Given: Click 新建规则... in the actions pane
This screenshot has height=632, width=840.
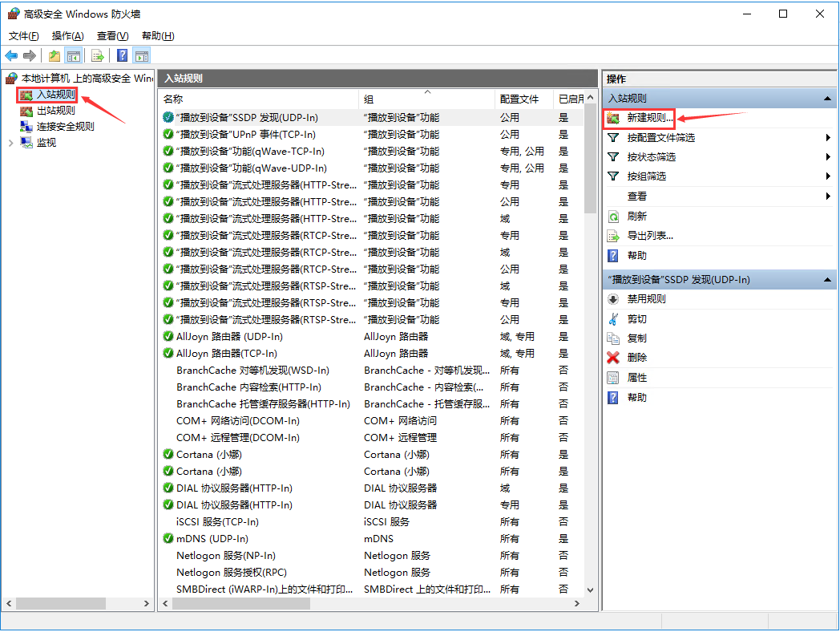Looking at the screenshot, I should tap(650, 118).
